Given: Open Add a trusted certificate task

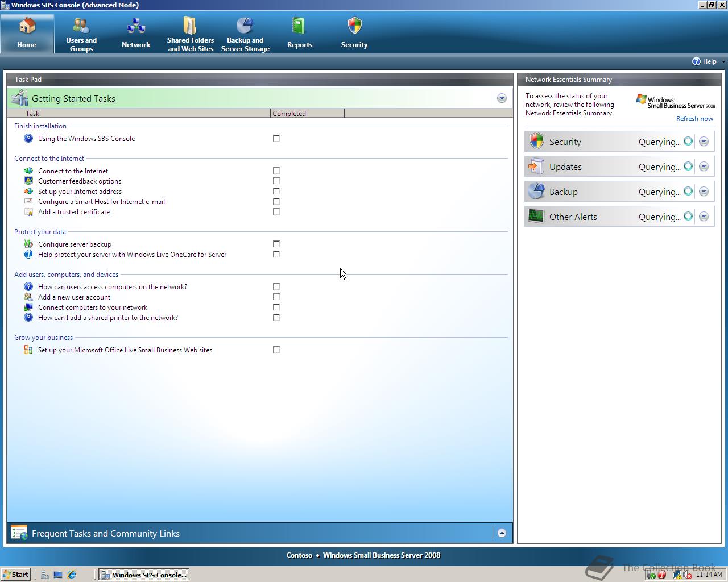Looking at the screenshot, I should pyautogui.click(x=74, y=212).
